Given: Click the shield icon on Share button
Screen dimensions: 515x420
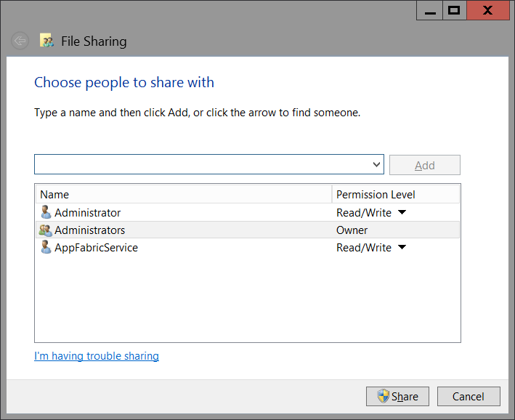Looking at the screenshot, I should tap(383, 396).
